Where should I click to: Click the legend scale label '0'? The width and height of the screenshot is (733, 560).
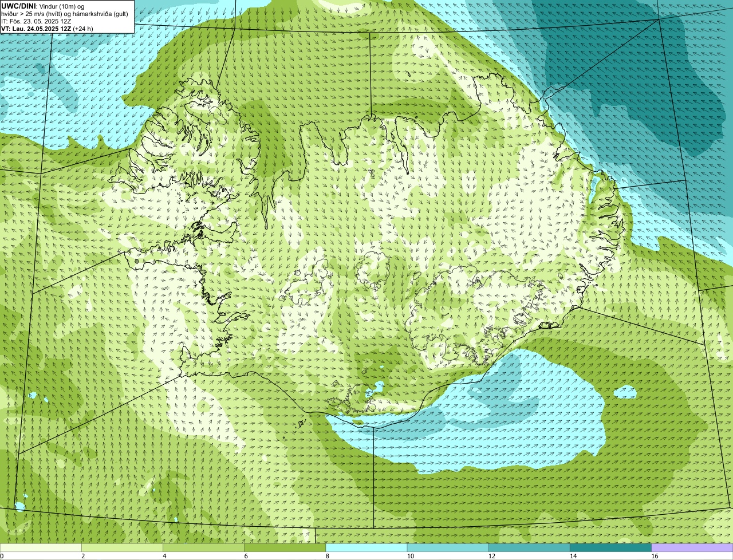point(2,556)
